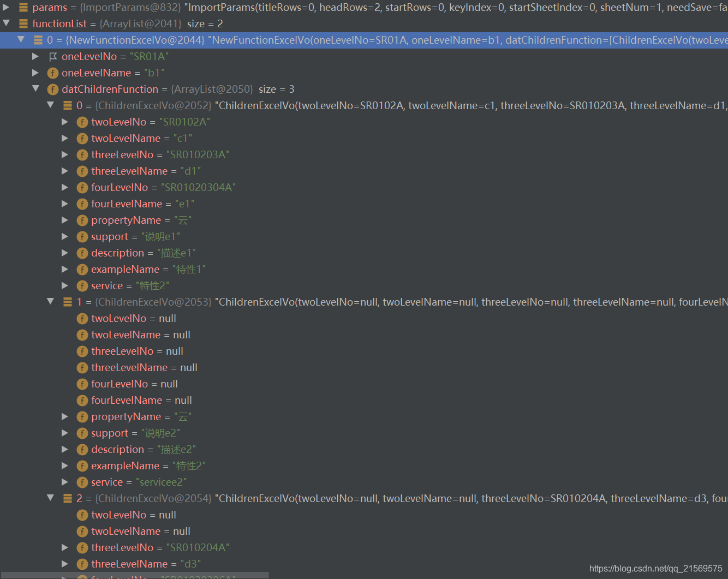
Task: Click the list icon of ChildrenExcelVo@2054
Action: 68,499
